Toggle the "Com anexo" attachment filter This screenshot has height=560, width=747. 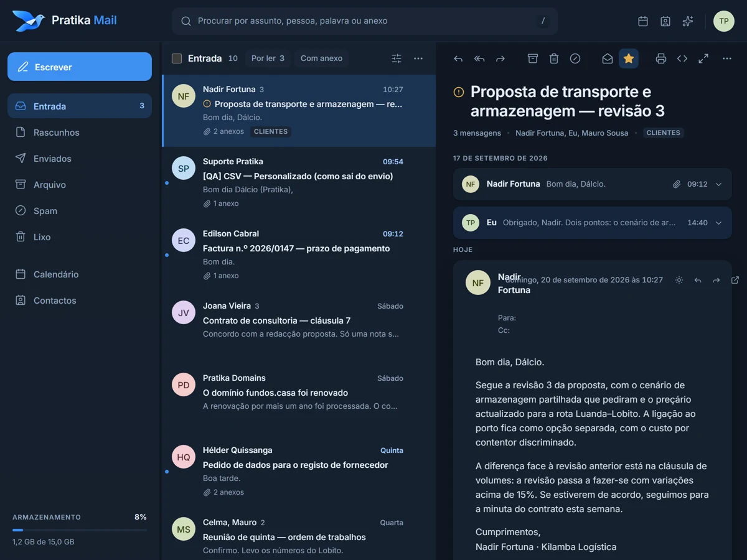(x=322, y=58)
